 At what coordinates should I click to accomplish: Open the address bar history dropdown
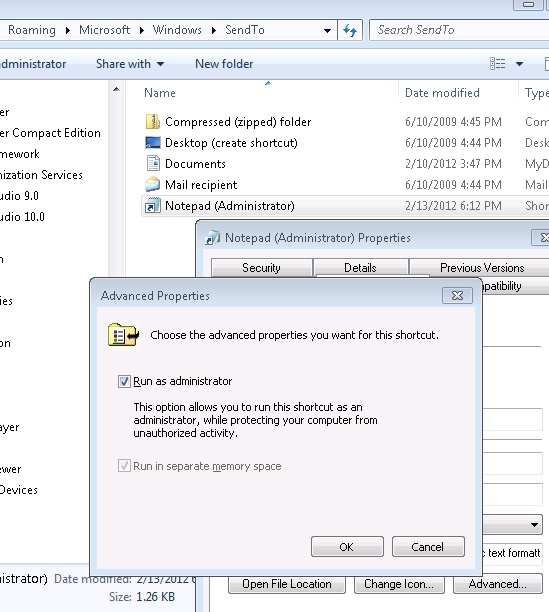(x=327, y=30)
